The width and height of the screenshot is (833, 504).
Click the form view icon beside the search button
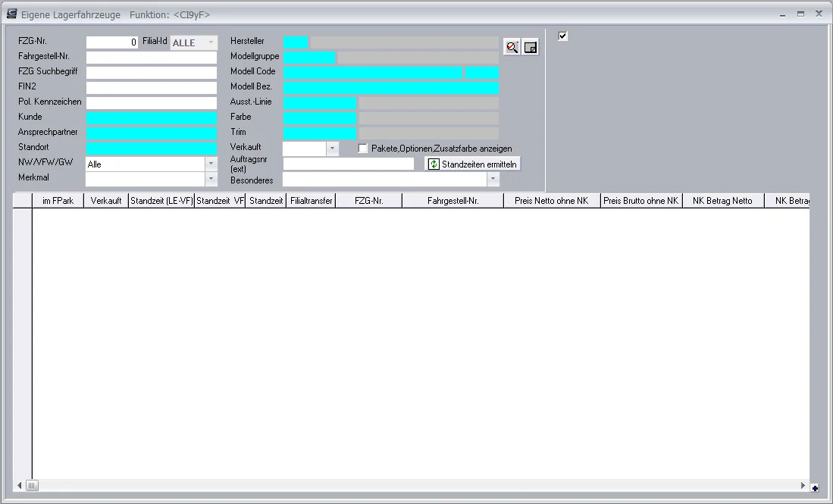click(530, 47)
